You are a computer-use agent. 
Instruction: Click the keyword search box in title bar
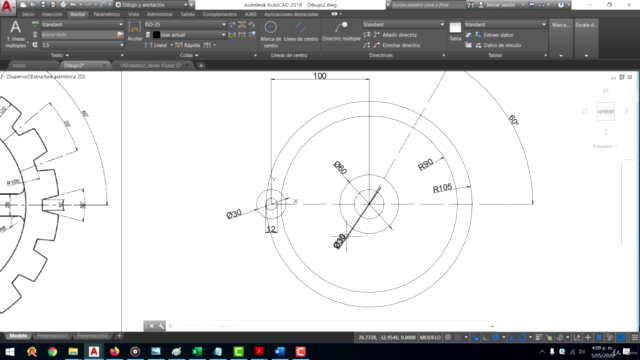tap(428, 4)
